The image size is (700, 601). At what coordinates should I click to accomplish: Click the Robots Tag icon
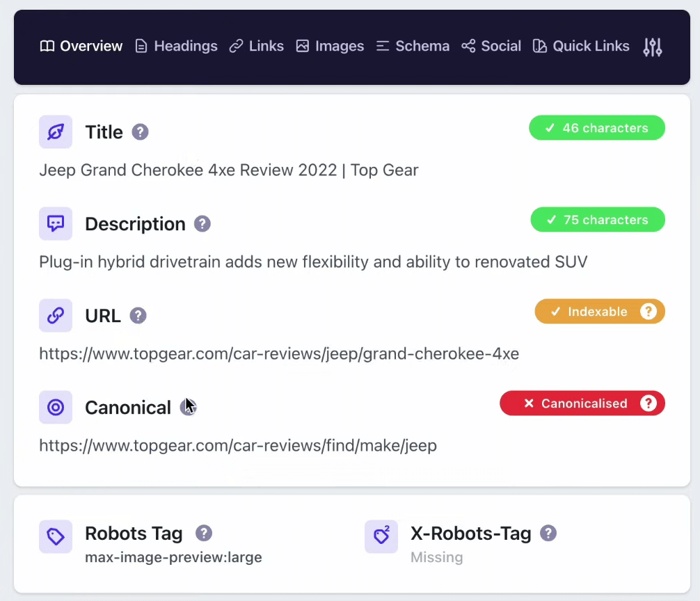point(56,537)
